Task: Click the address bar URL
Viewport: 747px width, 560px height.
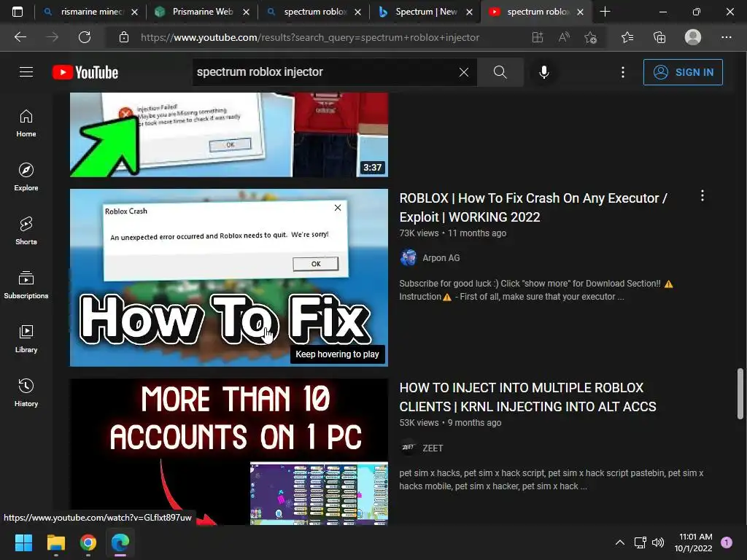Action: (310, 37)
